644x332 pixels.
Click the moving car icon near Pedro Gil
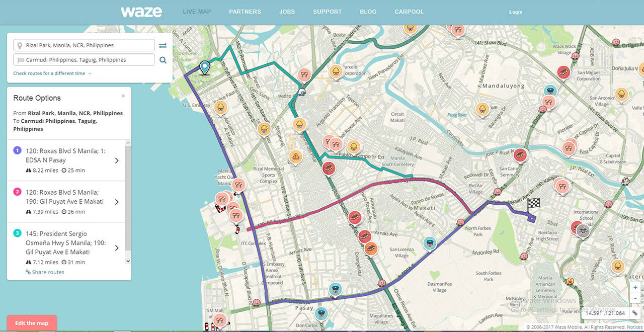[301, 92]
